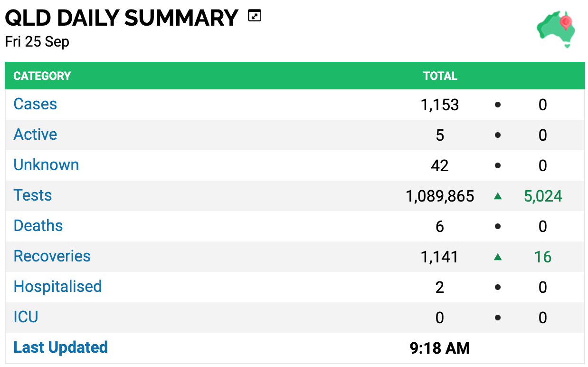Open the Cases link

click(x=35, y=104)
